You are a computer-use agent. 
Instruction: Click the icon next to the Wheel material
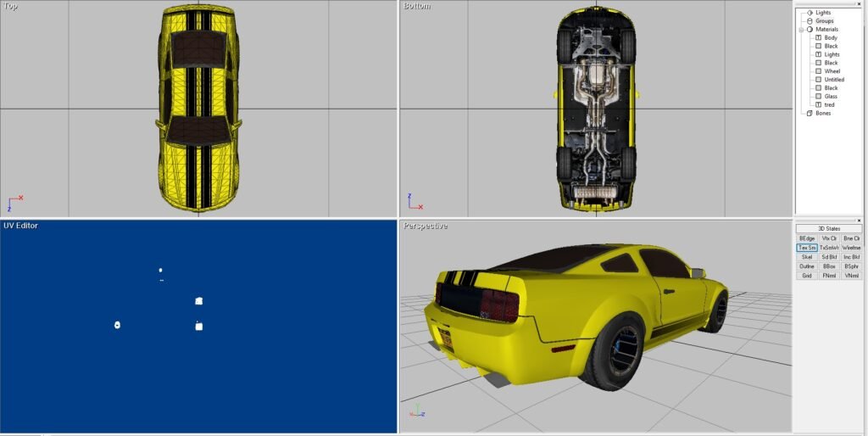click(818, 71)
